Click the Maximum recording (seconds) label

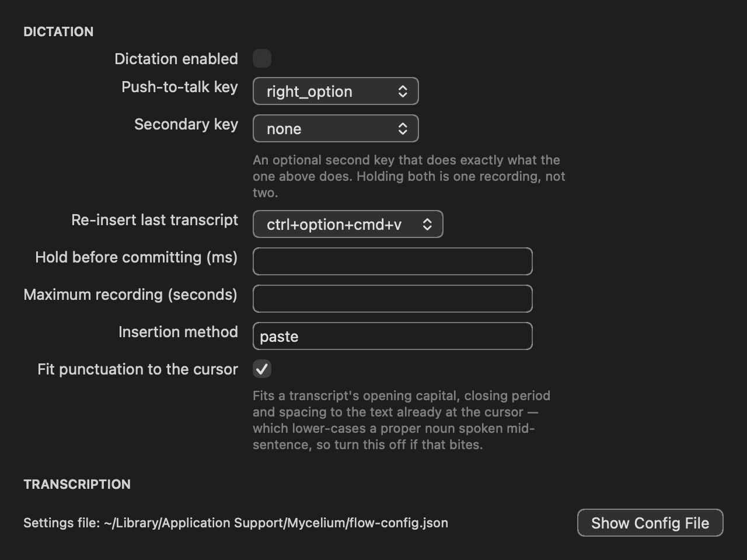tap(131, 295)
